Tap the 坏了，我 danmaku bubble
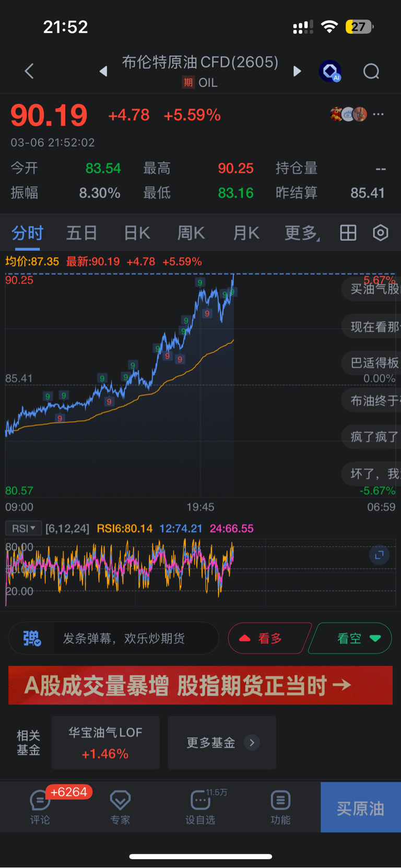 pyautogui.click(x=371, y=473)
